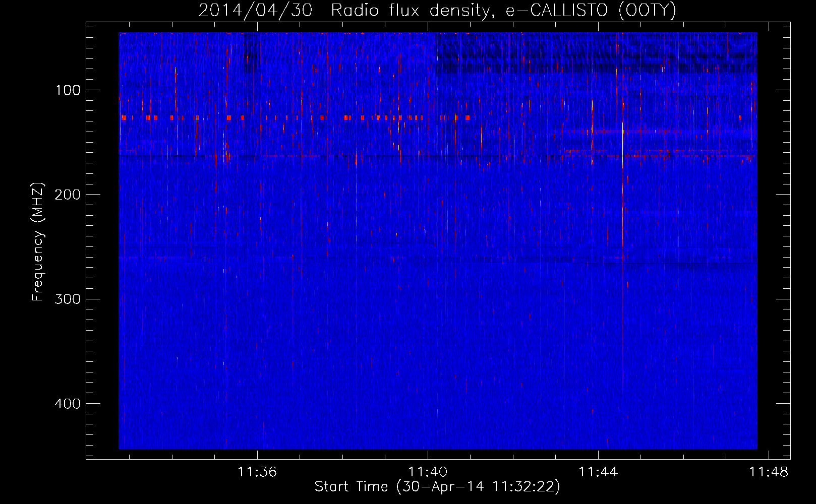Click the 100 MHz frequency tick label
816x504 pixels.
tap(68, 90)
